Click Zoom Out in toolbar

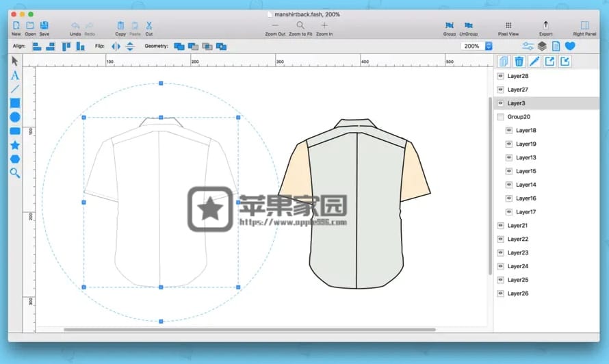(x=275, y=25)
